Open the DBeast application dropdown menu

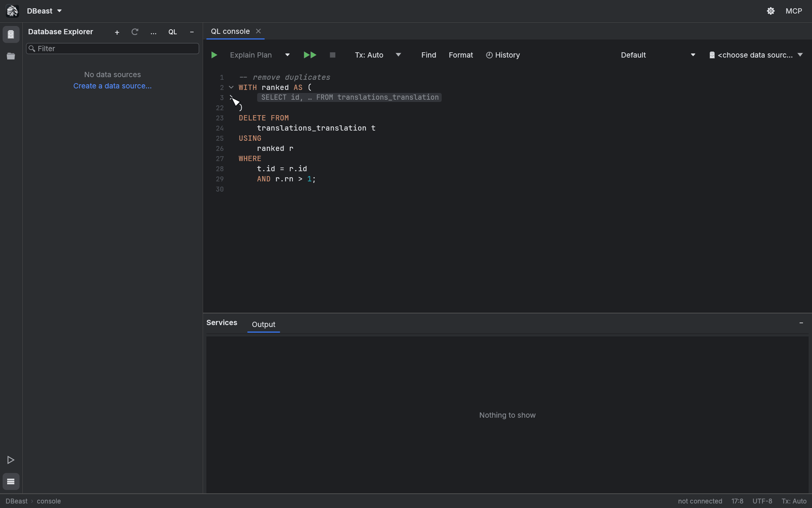(x=44, y=11)
